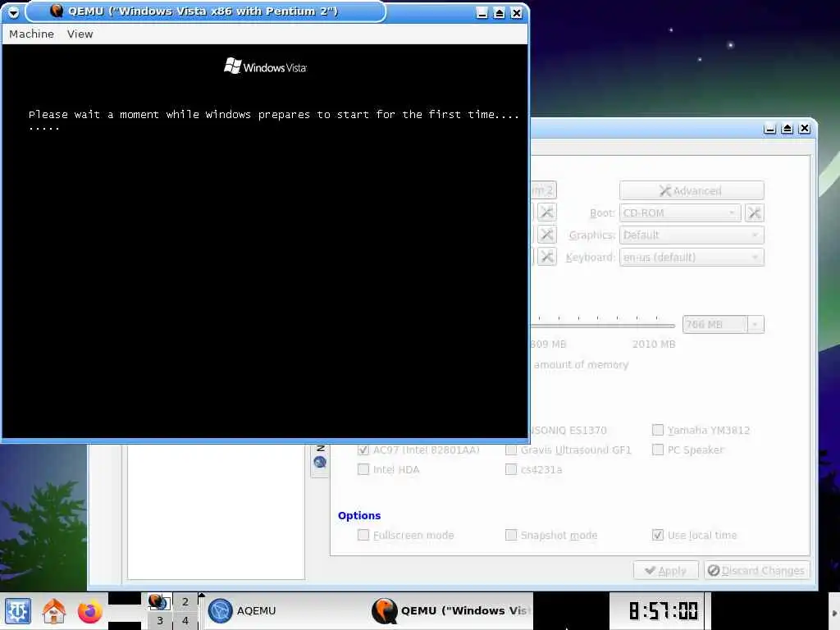Image resolution: width=840 pixels, height=630 pixels.
Task: Close the QEMU Windows Vista window
Action: click(517, 13)
